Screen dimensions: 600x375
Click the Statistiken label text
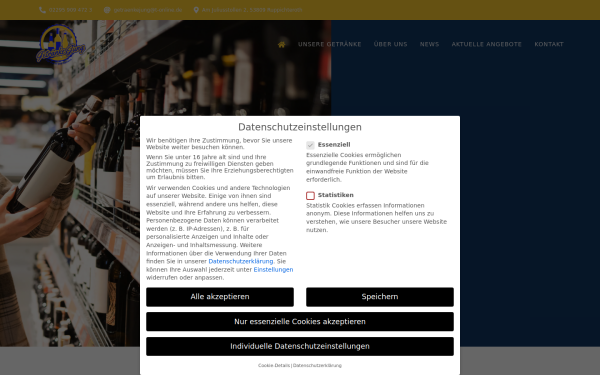(336, 195)
